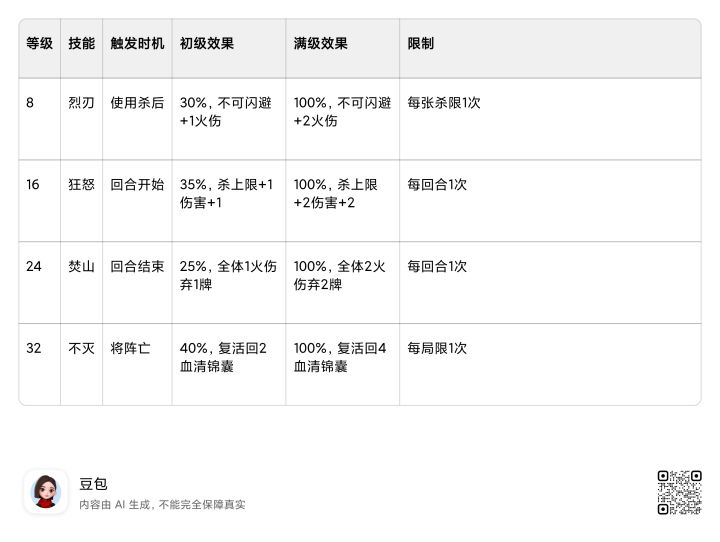720x542 pixels.
Task: Click the 将阵亡 trigger cell
Action: (131, 348)
